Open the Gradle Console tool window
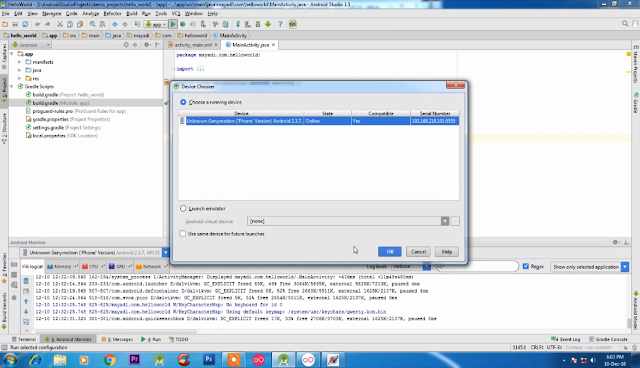 coord(608,339)
